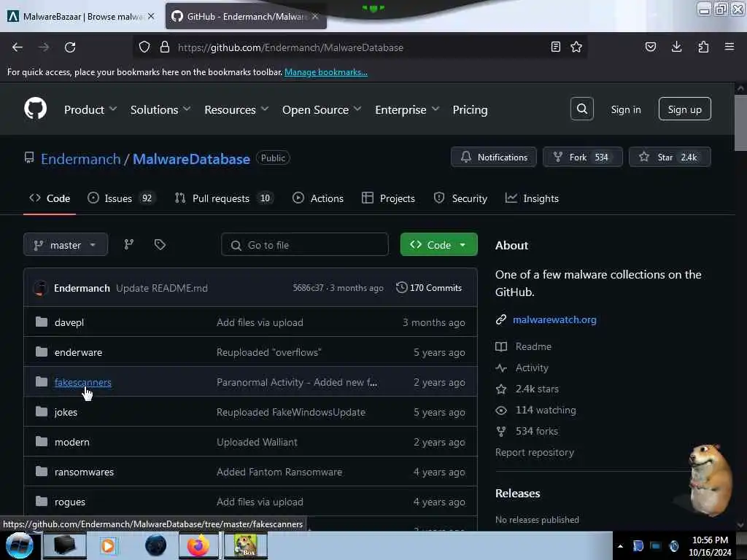Image resolution: width=747 pixels, height=560 pixels.
Task: Open the Insights tab
Action: coord(532,198)
